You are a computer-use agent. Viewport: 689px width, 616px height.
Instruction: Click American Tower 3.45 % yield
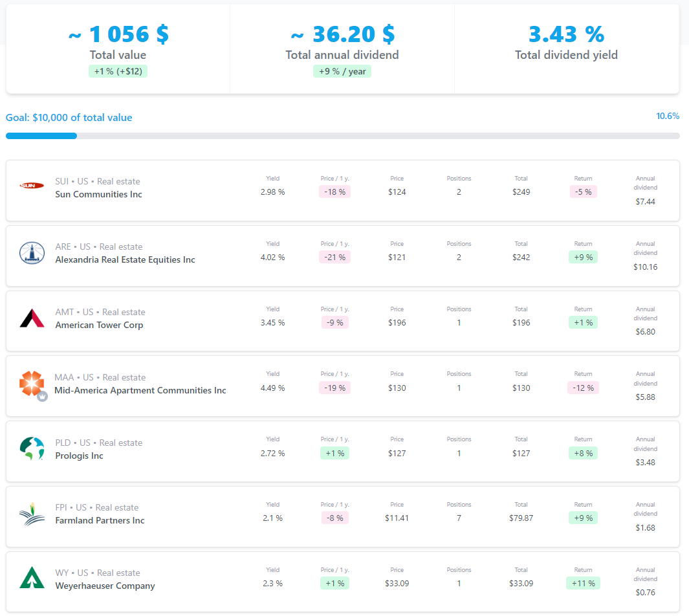pyautogui.click(x=273, y=322)
